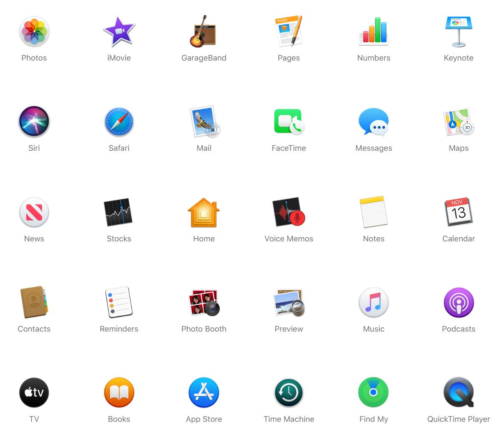The height and width of the screenshot is (441, 504).
Task: Open the News app icon
Action: [x=34, y=212]
